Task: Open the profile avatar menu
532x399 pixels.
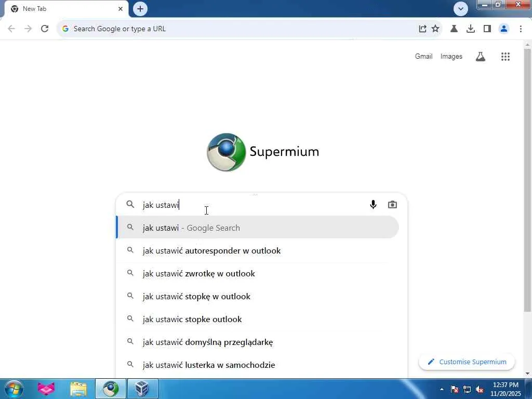Action: tap(504, 29)
